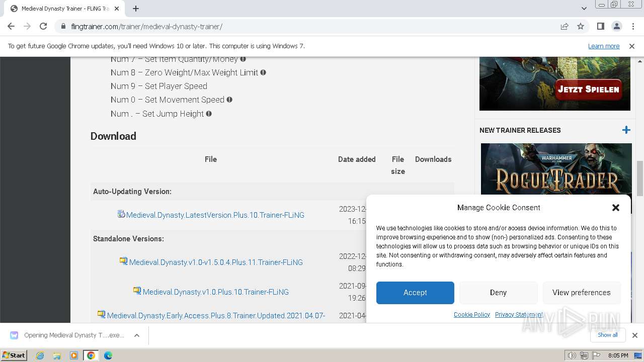The height and width of the screenshot is (362, 644).
Task: Open the Learn more update link
Action: pyautogui.click(x=604, y=46)
